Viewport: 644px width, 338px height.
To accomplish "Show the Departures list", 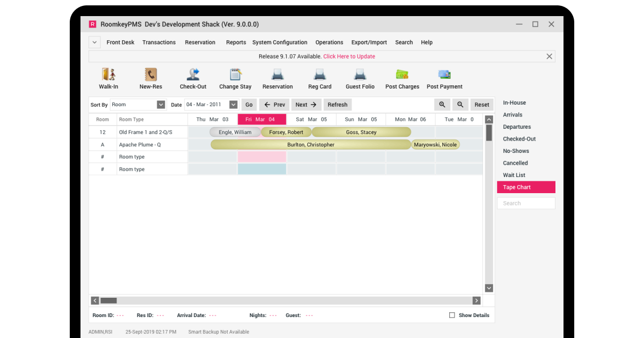I will (x=517, y=127).
